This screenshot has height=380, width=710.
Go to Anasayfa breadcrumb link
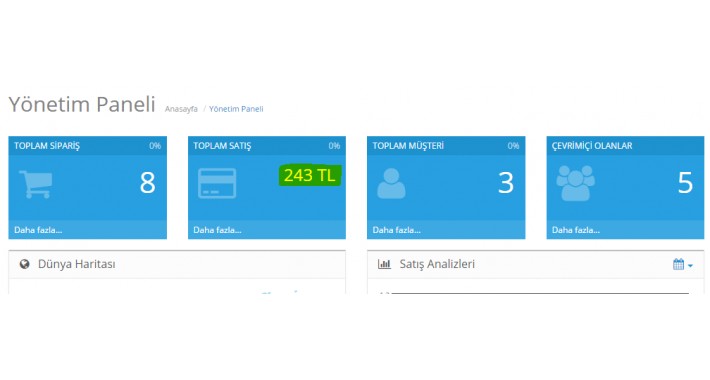[x=181, y=109]
